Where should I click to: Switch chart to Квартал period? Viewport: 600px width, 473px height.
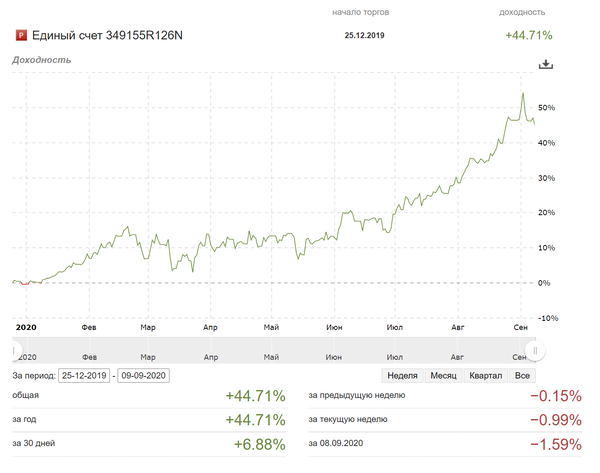486,375
